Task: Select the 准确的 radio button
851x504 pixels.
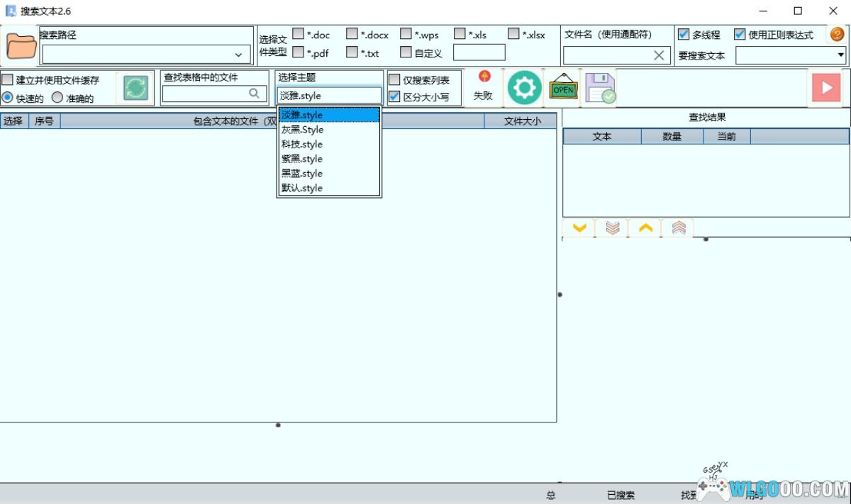Action: click(57, 98)
